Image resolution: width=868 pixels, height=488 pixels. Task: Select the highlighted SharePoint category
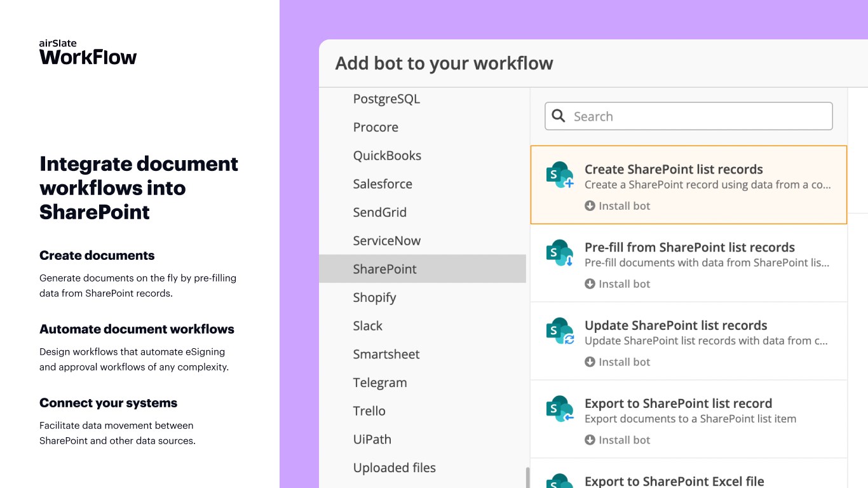(423, 269)
